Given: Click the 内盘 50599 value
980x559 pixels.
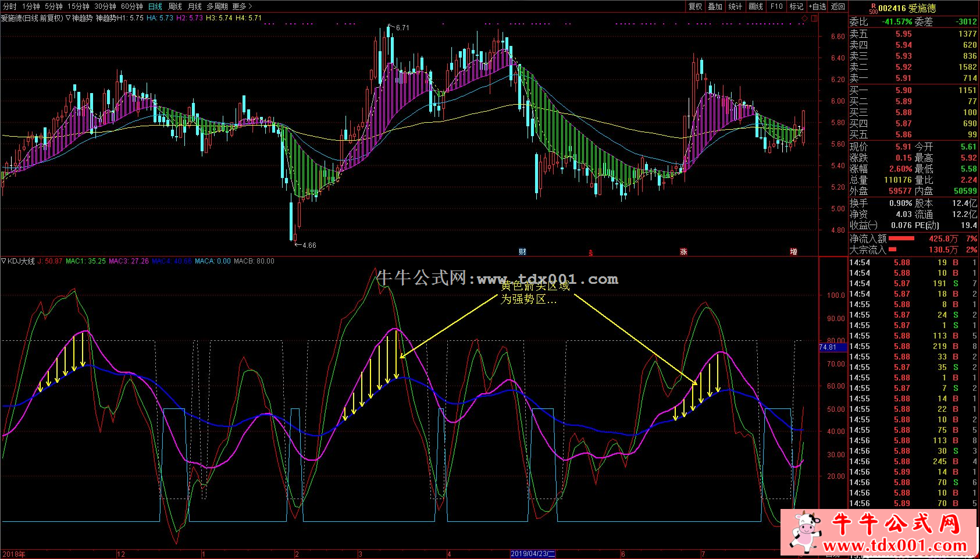Looking at the screenshot, I should [x=965, y=191].
